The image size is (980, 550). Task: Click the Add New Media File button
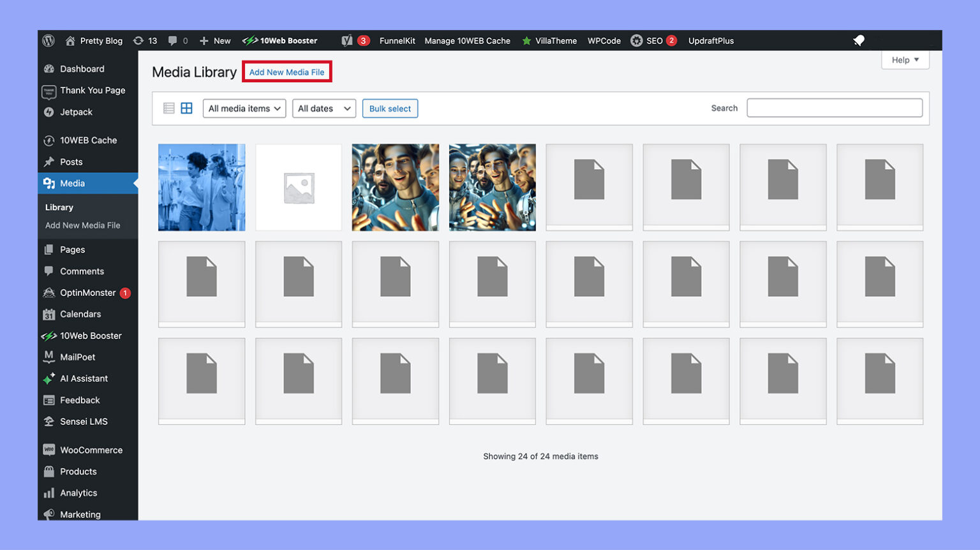[x=286, y=72]
